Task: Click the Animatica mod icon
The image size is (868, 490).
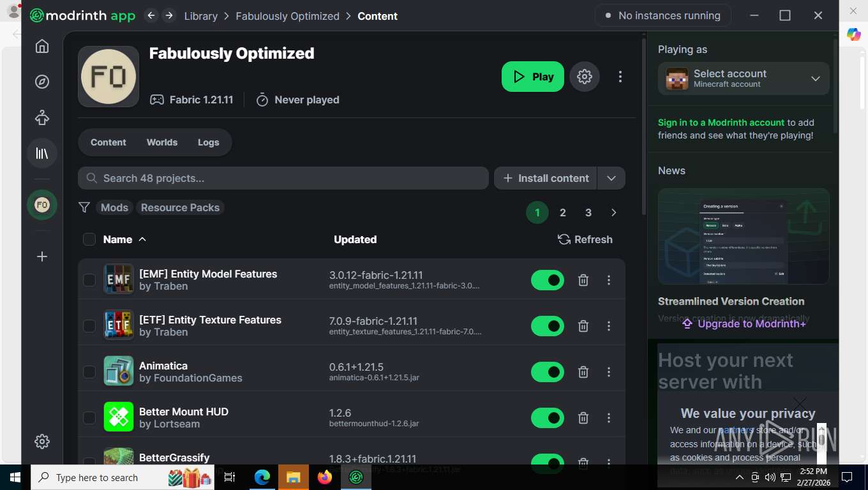Action: pos(119,371)
